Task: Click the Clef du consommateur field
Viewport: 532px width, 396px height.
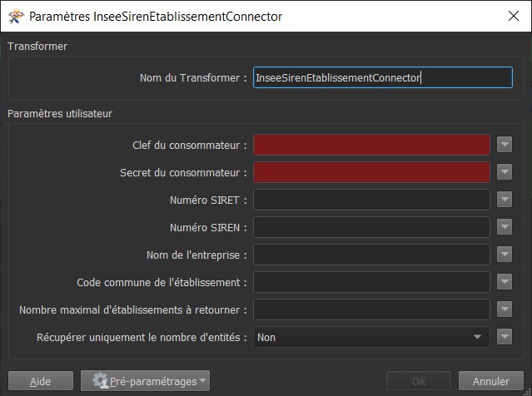Action: tap(371, 145)
